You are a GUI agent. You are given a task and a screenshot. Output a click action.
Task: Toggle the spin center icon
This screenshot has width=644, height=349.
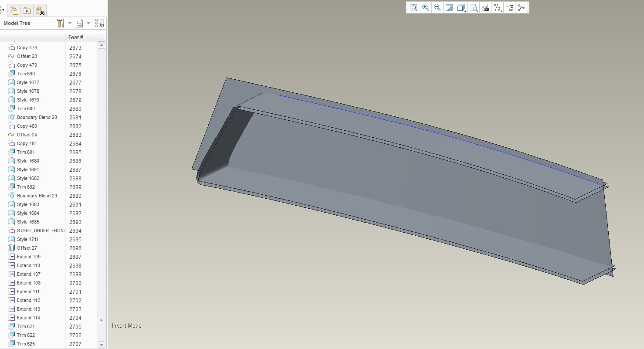522,7
